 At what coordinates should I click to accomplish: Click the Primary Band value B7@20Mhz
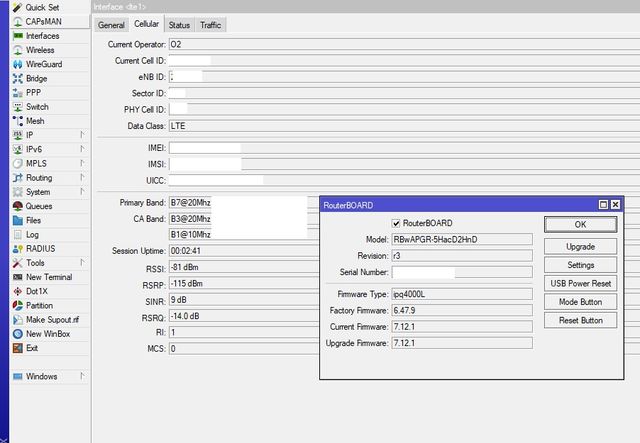(x=190, y=203)
